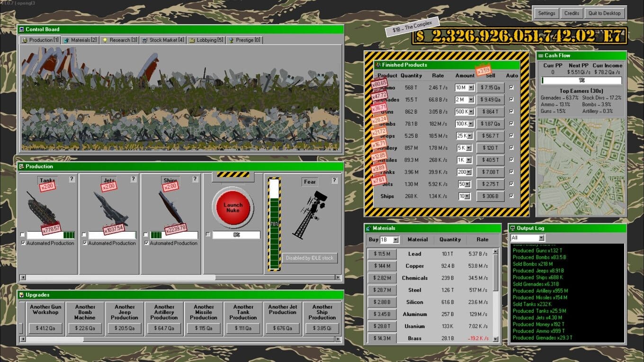
Task: Sell Grenades for $9.49 Qa
Action: coord(490,100)
